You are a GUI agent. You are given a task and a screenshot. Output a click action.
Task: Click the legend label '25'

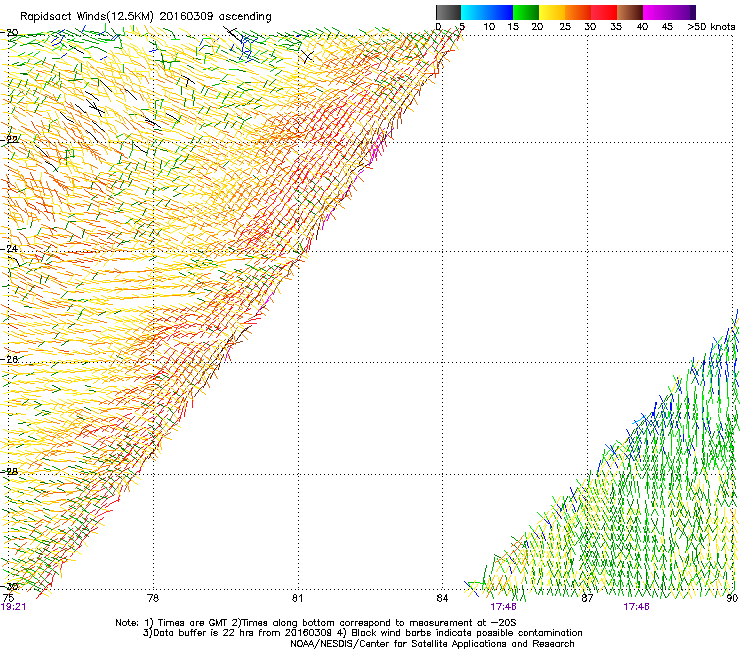(565, 27)
